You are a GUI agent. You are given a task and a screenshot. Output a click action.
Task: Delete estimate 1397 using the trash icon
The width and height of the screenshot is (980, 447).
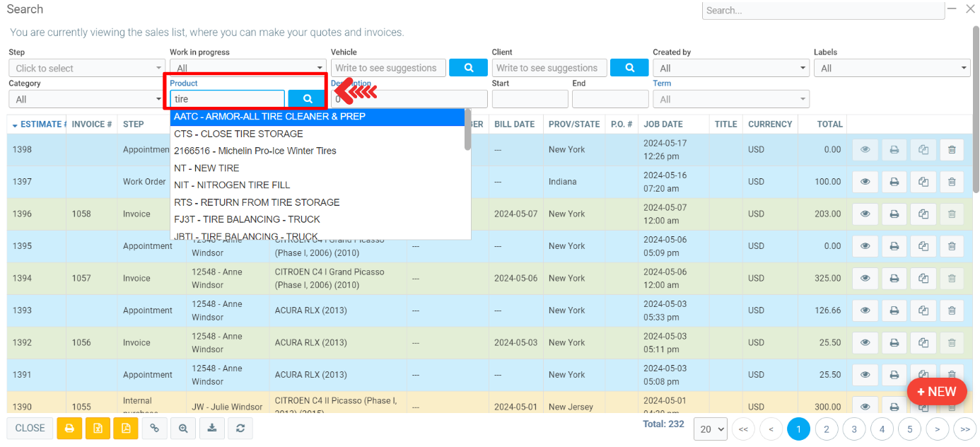[951, 182]
